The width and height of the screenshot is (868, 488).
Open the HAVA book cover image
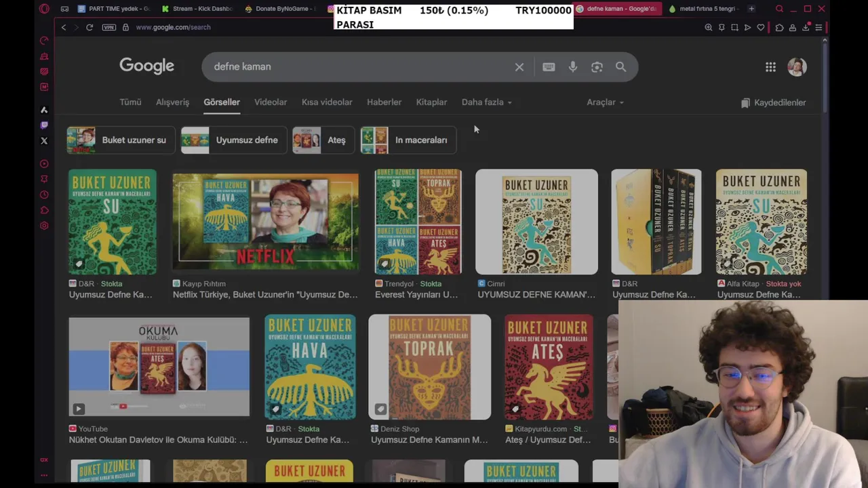310,367
